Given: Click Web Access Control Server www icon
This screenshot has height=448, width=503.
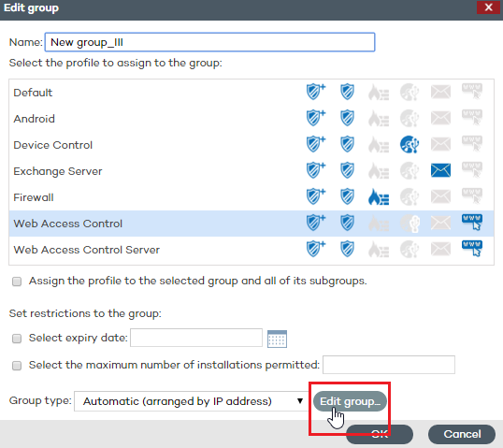Looking at the screenshot, I should [x=472, y=249].
